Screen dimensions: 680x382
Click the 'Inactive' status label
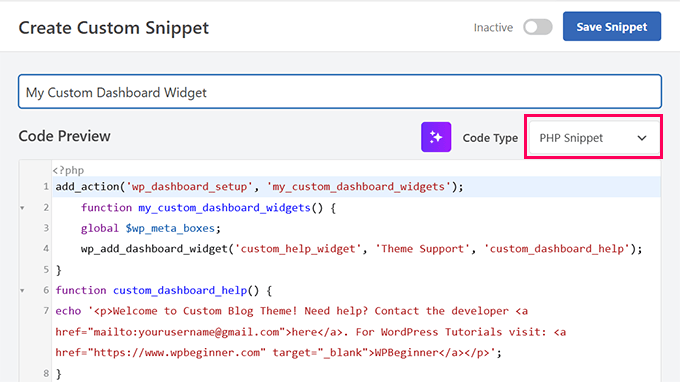(x=493, y=27)
